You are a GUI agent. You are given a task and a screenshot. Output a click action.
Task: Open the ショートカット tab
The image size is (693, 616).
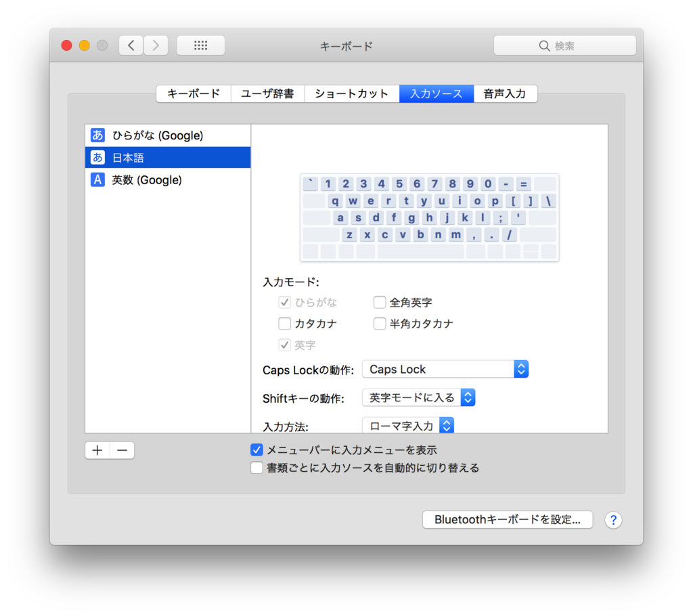click(x=352, y=93)
